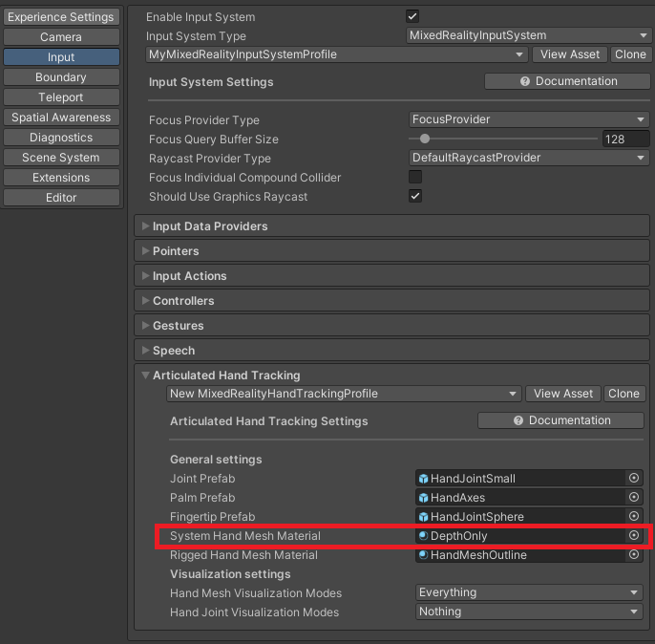The width and height of the screenshot is (655, 644).
Task: Expand Pointers section
Action: click(391, 250)
